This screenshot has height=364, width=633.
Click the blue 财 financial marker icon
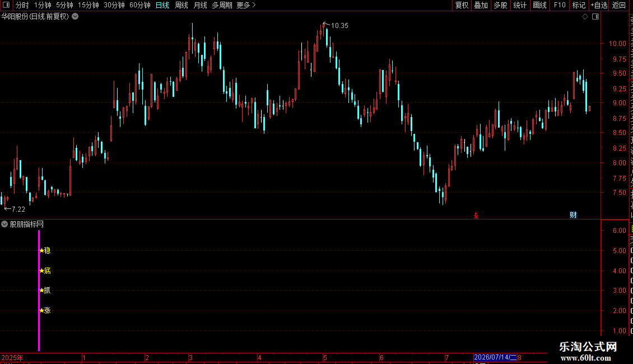coord(573,214)
